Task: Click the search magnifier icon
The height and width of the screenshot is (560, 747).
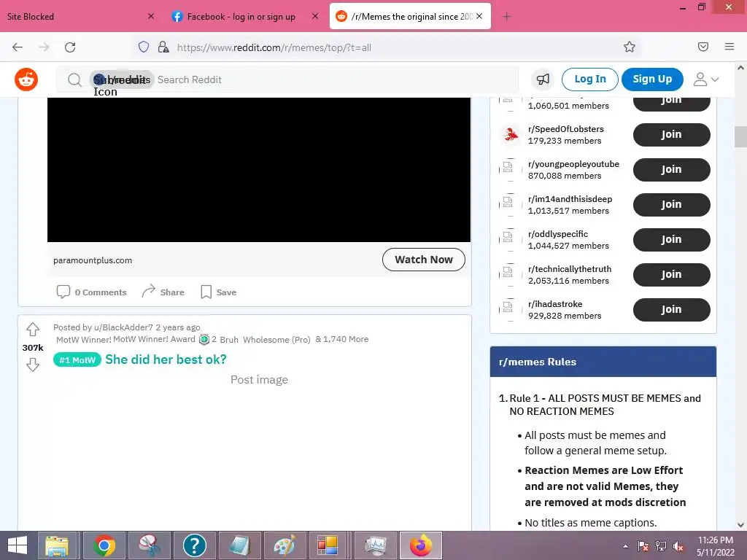Action: (74, 79)
